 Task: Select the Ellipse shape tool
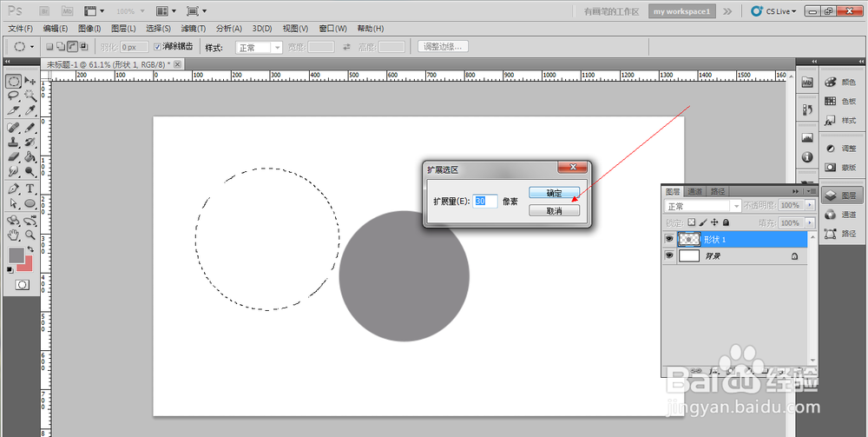[30, 203]
